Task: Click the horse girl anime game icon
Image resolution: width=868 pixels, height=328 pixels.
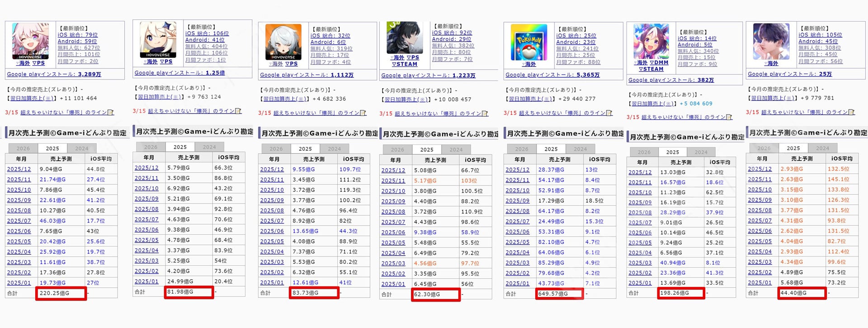Action: coord(651,42)
